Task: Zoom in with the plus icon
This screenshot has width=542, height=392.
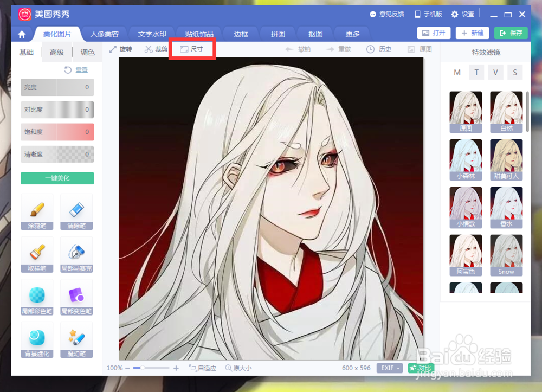Action: pyautogui.click(x=176, y=368)
